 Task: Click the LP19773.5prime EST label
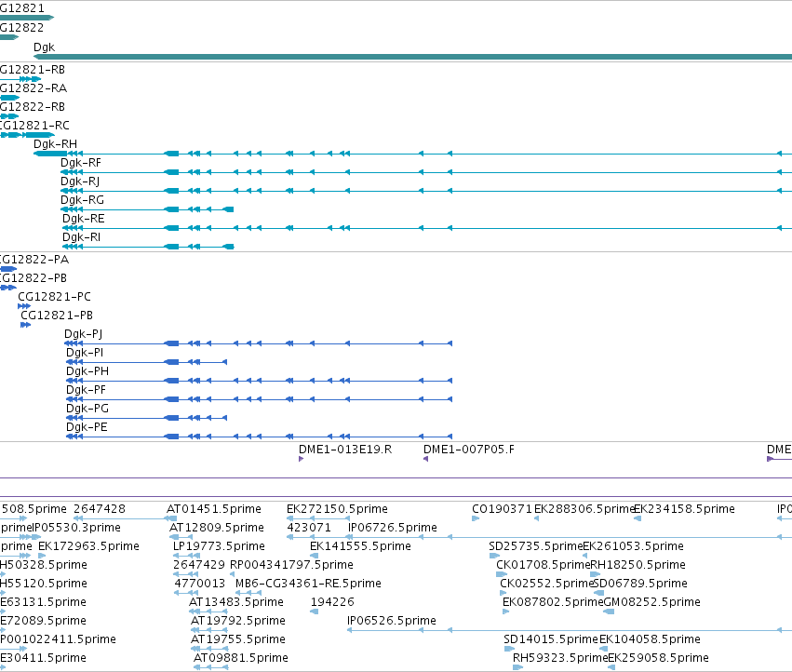[x=220, y=546]
